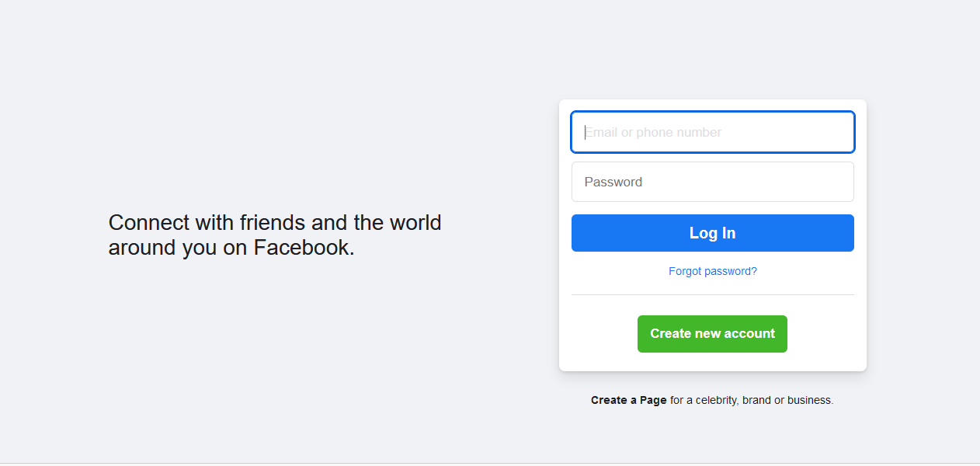Click the "Email or phone number" placeholder text

pos(653,133)
